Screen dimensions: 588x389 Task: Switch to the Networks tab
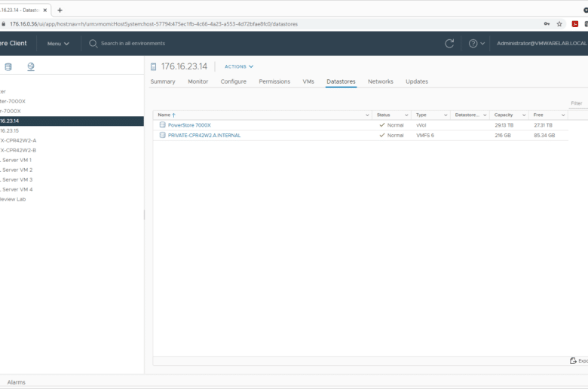380,81
